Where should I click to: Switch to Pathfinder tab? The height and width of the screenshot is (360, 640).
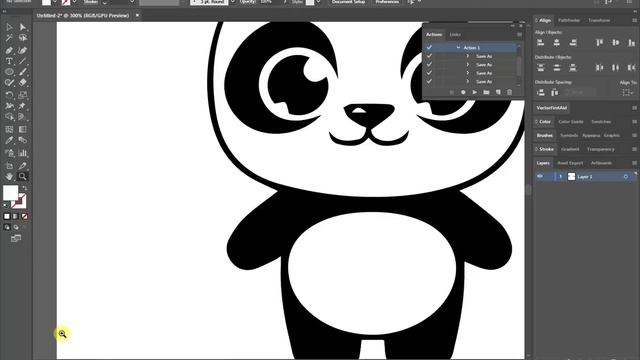point(569,20)
